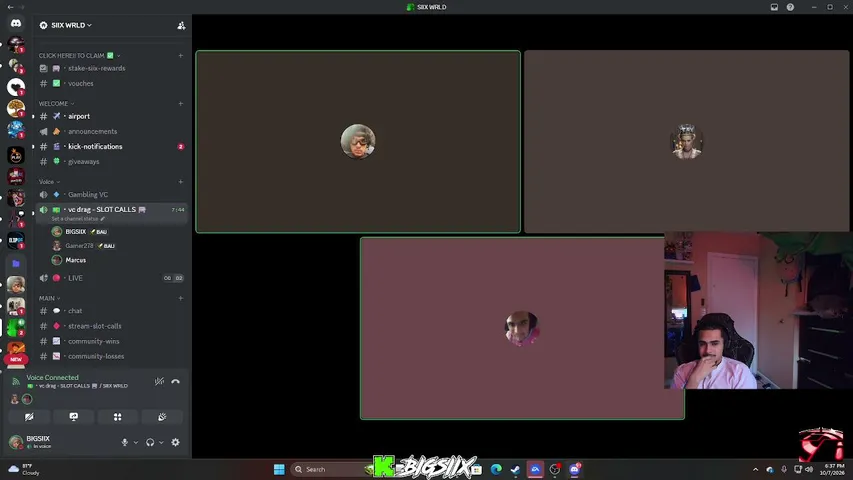This screenshot has width=853, height=480.
Task: Start sharing your screen
Action: pyautogui.click(x=73, y=417)
